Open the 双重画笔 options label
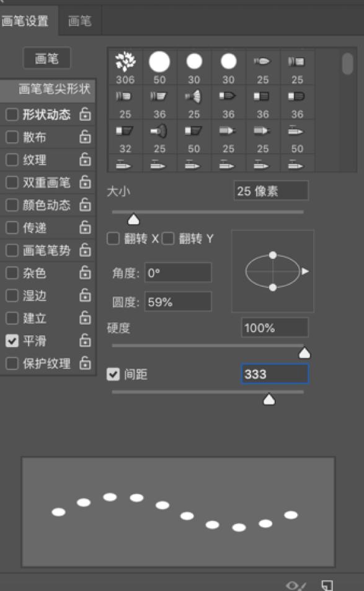Image resolution: width=364 pixels, height=591 pixels. point(47,182)
